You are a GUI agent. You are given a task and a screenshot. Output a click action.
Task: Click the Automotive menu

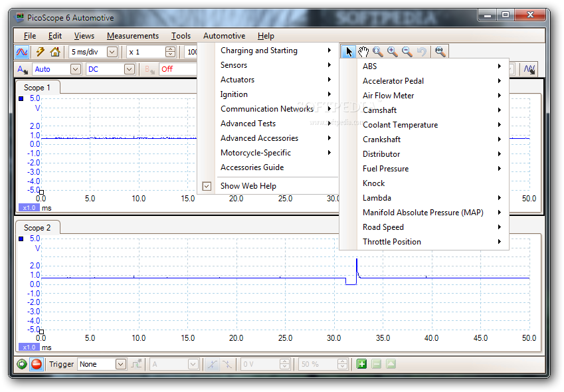click(x=224, y=36)
